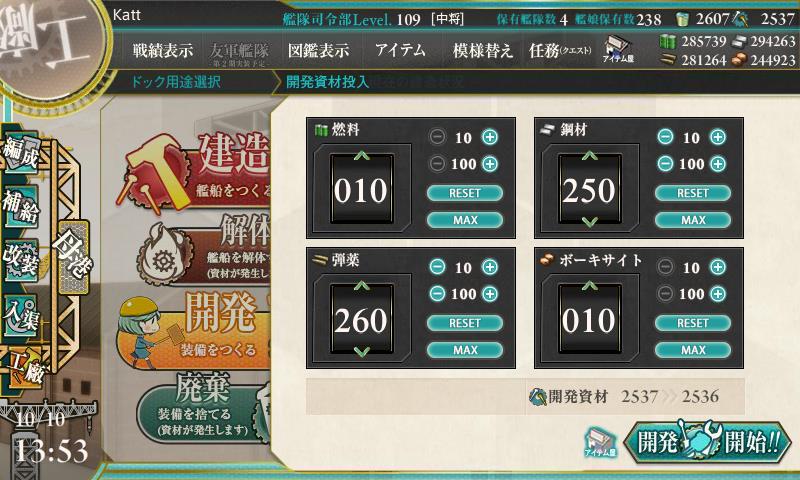Viewport: 800px width, 480px height.
Task: Click the アイテム屋 icon beside 開発開始 button
Action: (600, 442)
